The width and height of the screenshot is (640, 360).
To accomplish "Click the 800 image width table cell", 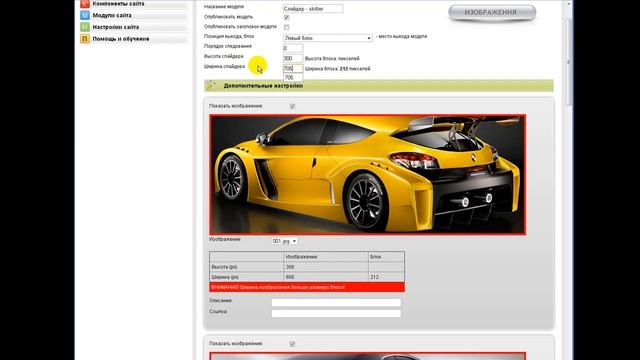I will click(x=326, y=277).
